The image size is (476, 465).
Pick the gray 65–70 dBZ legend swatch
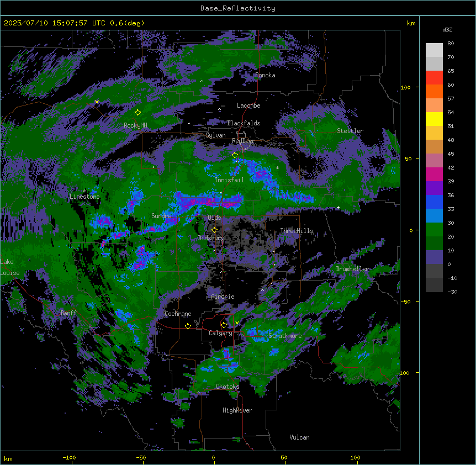[x=434, y=64]
